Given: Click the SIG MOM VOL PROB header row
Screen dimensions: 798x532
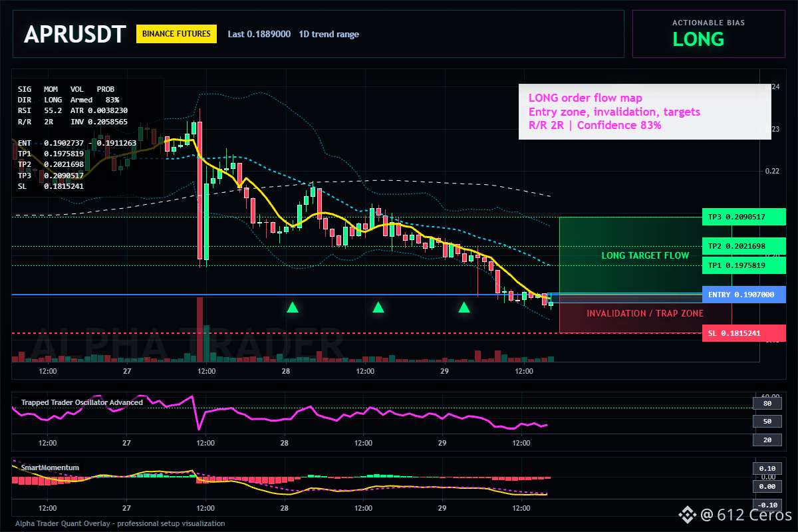Looking at the screenshot, I should [66, 88].
